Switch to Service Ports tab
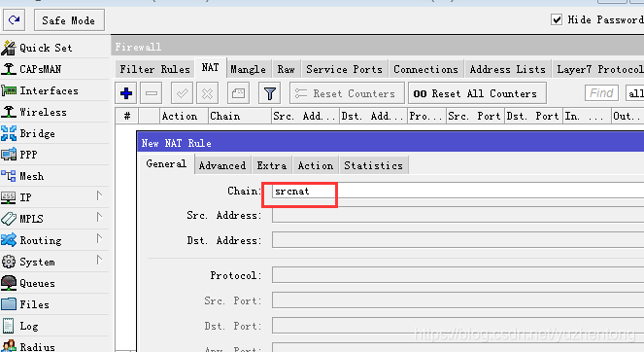The image size is (644, 352). [x=344, y=69]
